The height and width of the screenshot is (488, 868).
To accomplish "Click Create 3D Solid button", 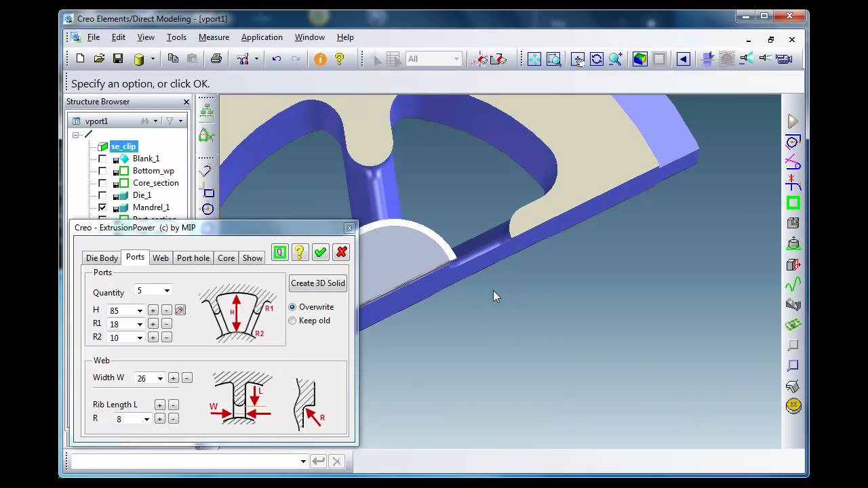I will pos(318,283).
